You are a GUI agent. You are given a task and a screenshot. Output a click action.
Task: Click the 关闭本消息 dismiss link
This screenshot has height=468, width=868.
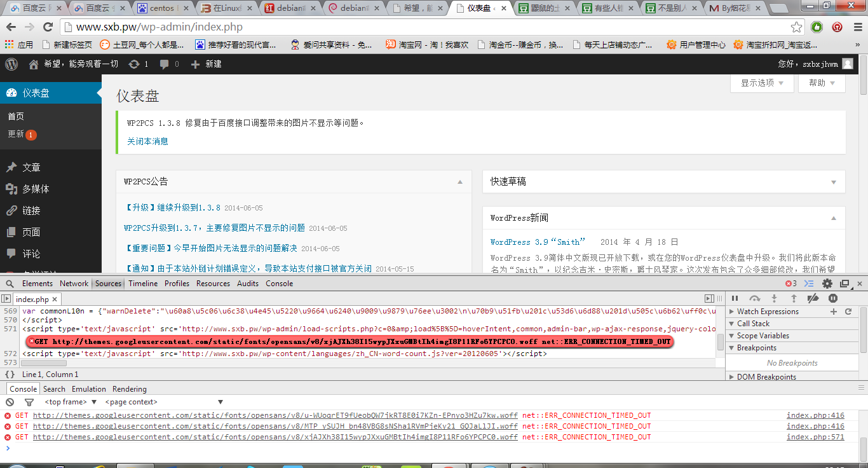pos(147,141)
